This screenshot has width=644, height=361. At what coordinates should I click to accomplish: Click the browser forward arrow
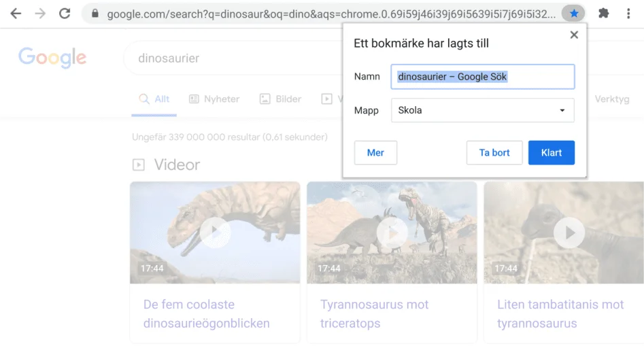pos(40,14)
